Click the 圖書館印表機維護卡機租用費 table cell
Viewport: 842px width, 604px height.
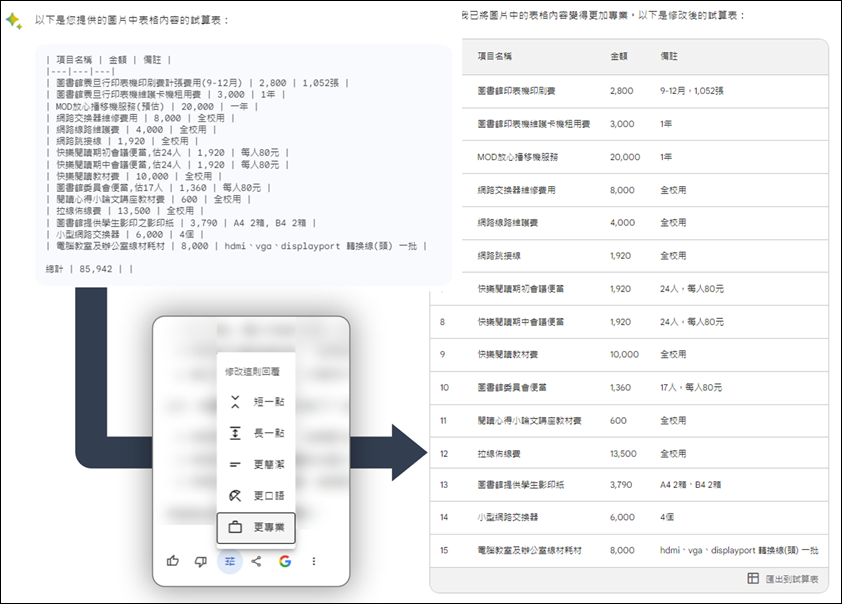point(534,124)
